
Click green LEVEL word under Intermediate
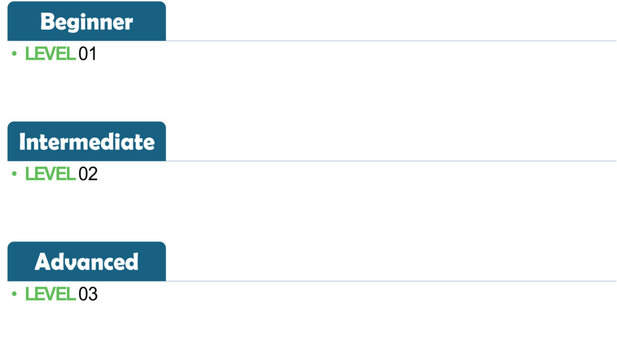pos(50,174)
